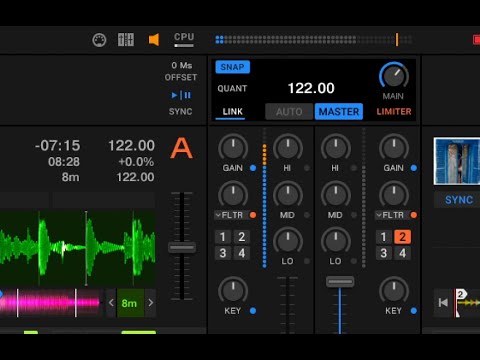The image size is (480, 360).
Task: Toggle right channel filter orange on button
Action: (414, 215)
